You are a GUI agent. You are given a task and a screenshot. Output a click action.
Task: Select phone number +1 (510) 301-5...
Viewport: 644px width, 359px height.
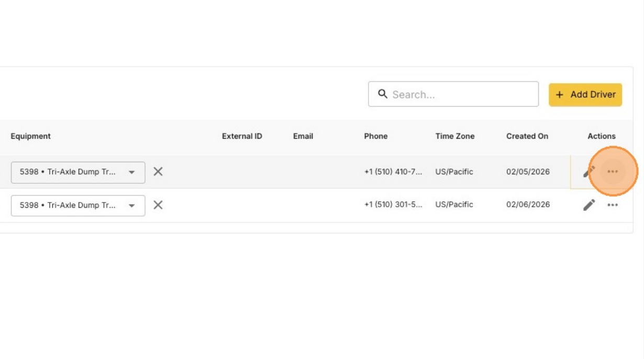click(x=393, y=205)
